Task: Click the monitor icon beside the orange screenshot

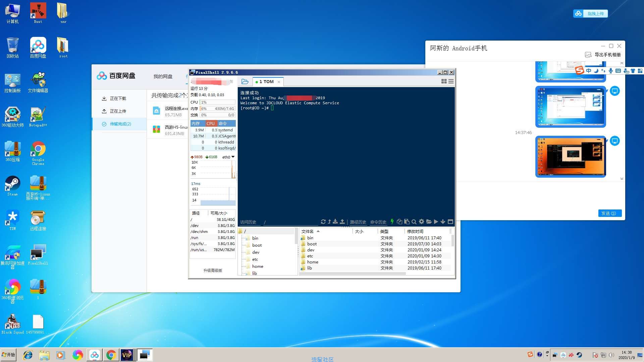Action: click(x=615, y=141)
